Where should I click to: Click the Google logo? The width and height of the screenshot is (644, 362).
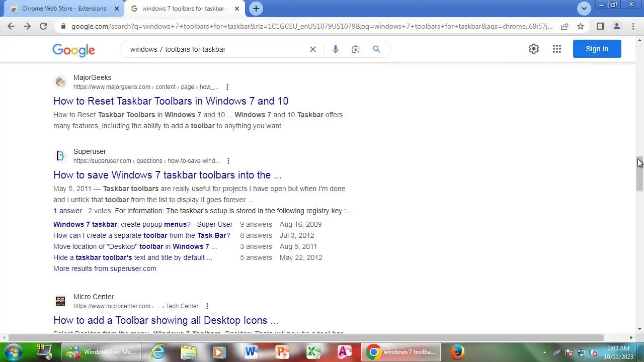click(73, 49)
